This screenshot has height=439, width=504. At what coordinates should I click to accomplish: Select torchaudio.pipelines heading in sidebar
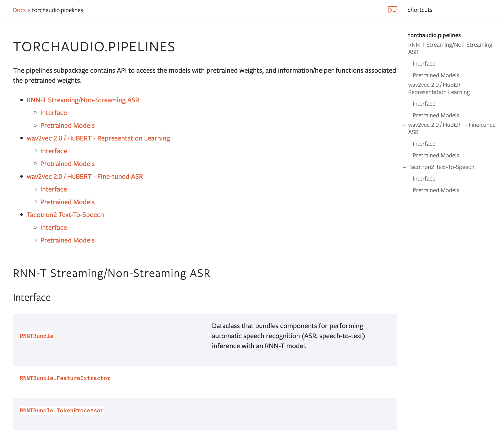click(434, 35)
